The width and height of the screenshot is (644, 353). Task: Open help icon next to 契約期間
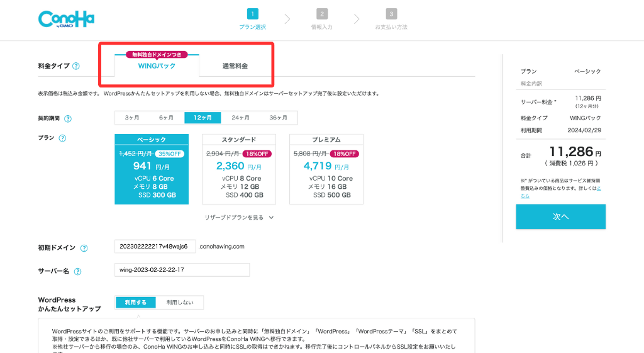tap(68, 119)
